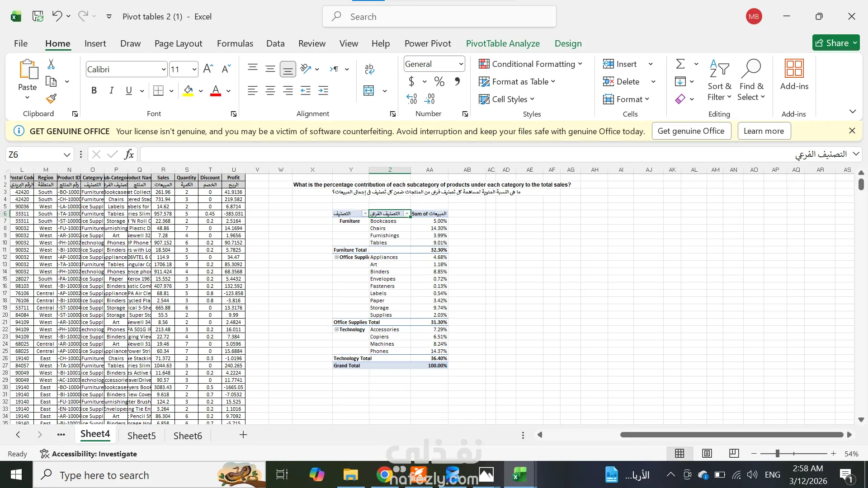Click the Format Painter brush icon
This screenshot has height=488, width=868.
click(x=51, y=99)
